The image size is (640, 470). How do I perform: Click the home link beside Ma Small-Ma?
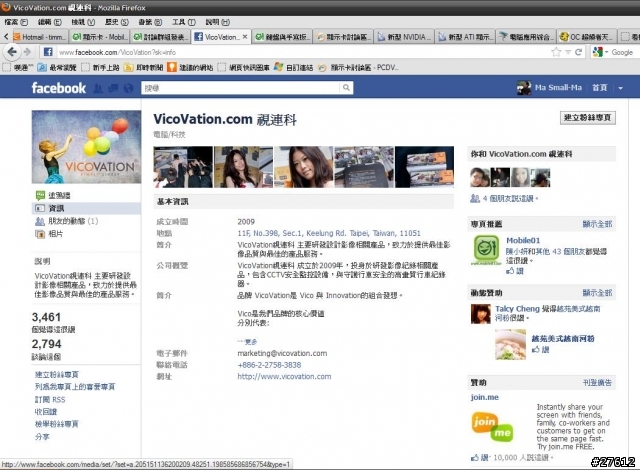600,88
